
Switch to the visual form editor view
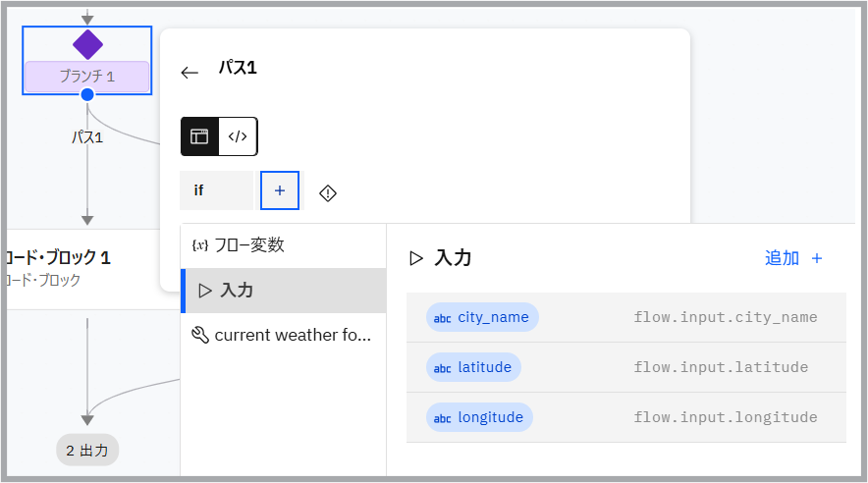(x=199, y=136)
